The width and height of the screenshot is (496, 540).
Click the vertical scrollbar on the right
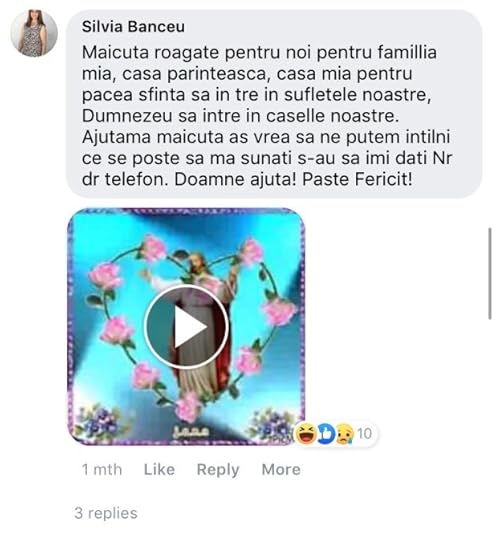pos(490,274)
